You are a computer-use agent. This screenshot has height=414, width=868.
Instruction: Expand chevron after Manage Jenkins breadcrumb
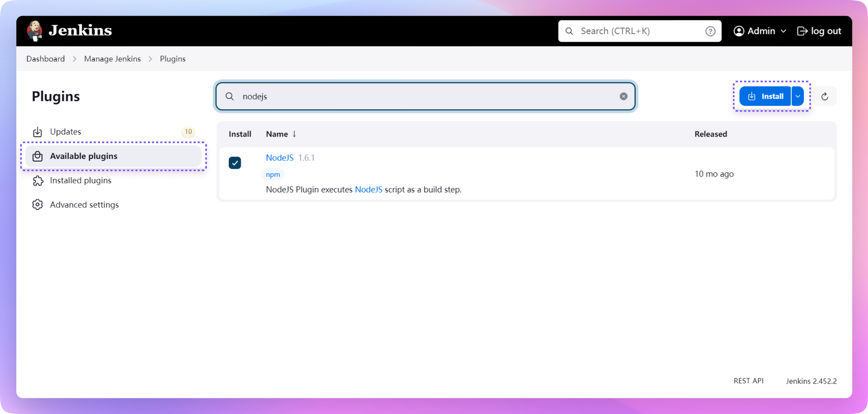151,59
